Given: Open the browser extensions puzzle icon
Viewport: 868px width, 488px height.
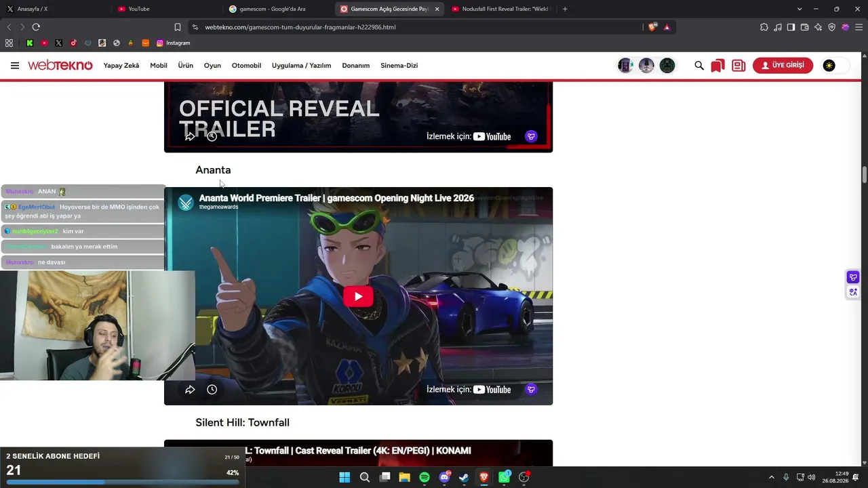Looking at the screenshot, I should [x=764, y=27].
